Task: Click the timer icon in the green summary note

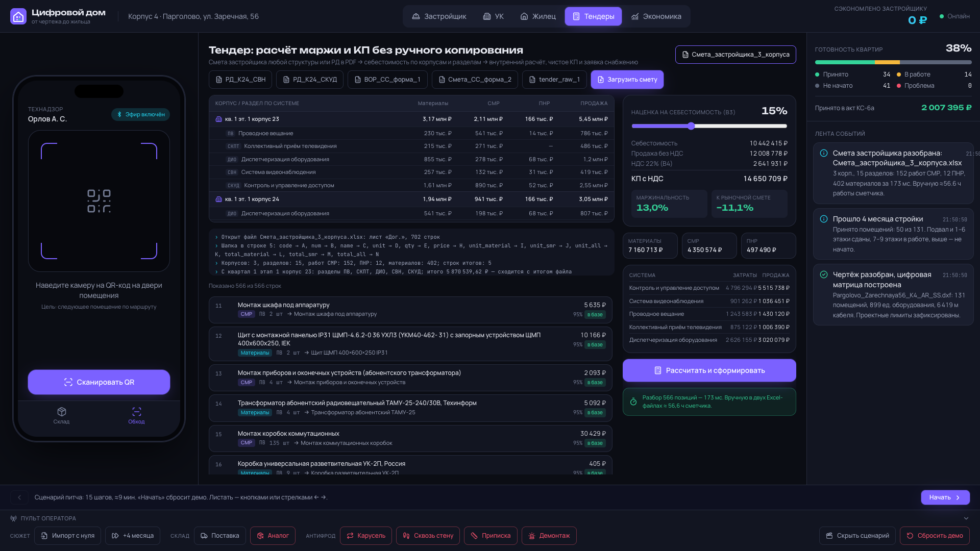Action: 633,402
